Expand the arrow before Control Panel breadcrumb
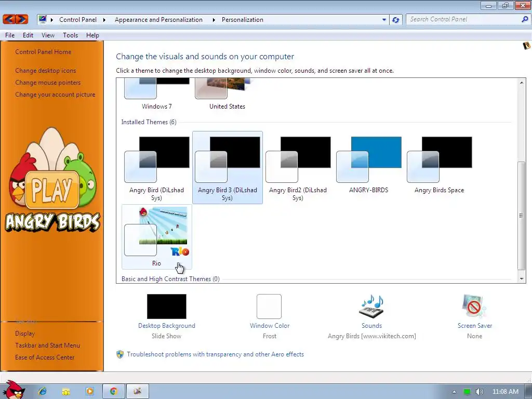532x399 pixels. pyautogui.click(x=52, y=20)
